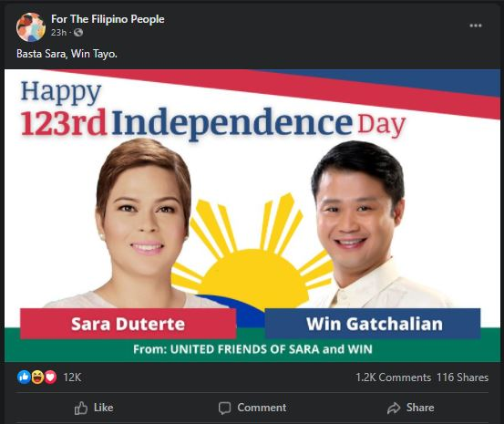Image resolution: width=504 pixels, height=424 pixels.
Task: Open the post options three-dot menu
Action: (x=476, y=26)
